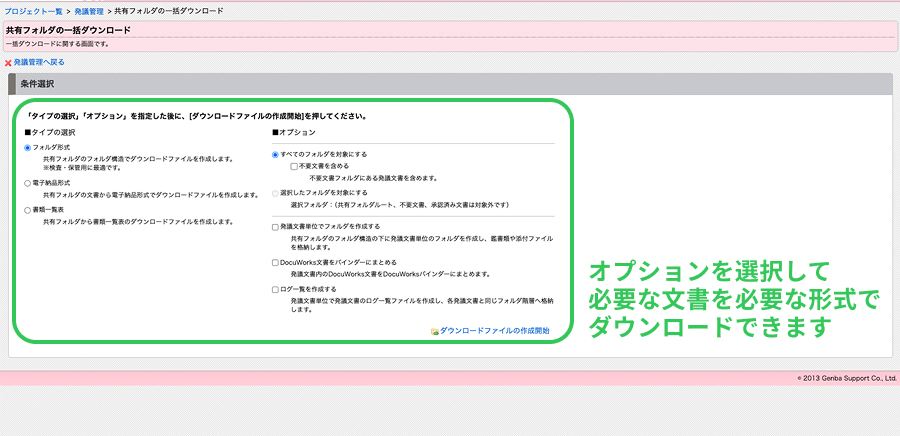Open プロジェクト一覧 breadcrumb link

point(33,10)
